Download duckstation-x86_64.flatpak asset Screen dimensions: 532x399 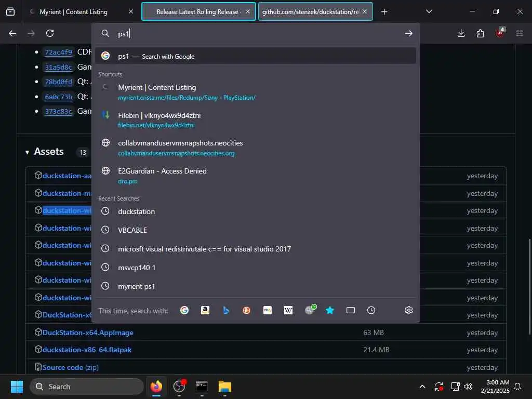[x=87, y=350]
